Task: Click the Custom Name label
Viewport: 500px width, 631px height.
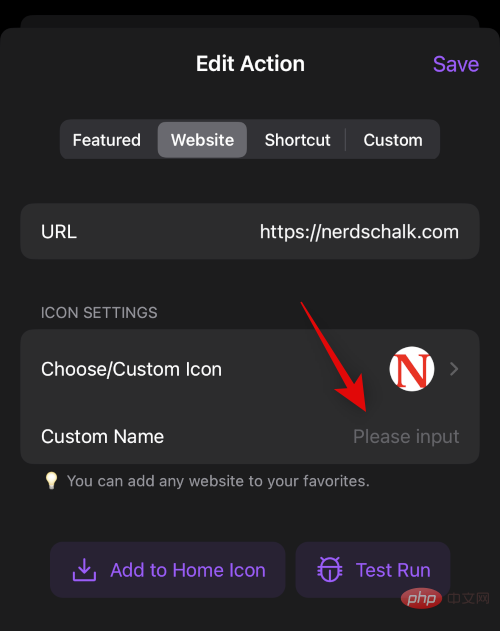Action: point(103,437)
